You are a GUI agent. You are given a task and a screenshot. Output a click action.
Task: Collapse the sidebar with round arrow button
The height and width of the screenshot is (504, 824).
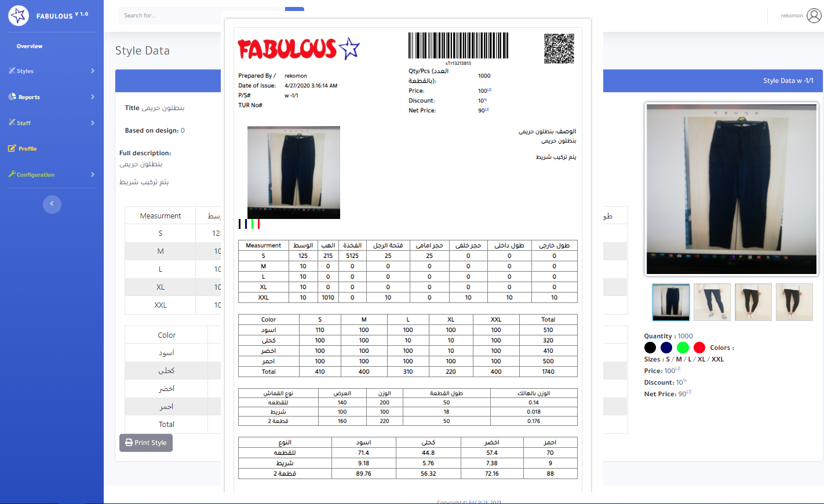52,204
